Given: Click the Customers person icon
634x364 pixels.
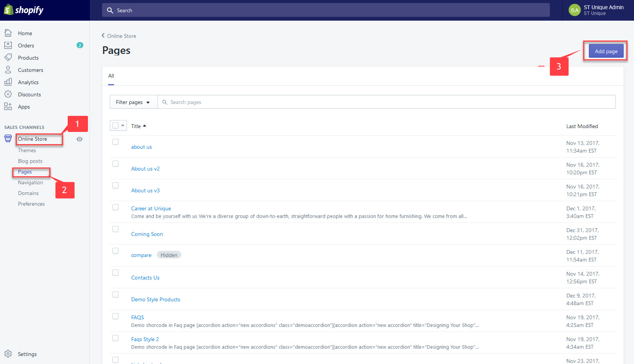Looking at the screenshot, I should pyautogui.click(x=8, y=70).
